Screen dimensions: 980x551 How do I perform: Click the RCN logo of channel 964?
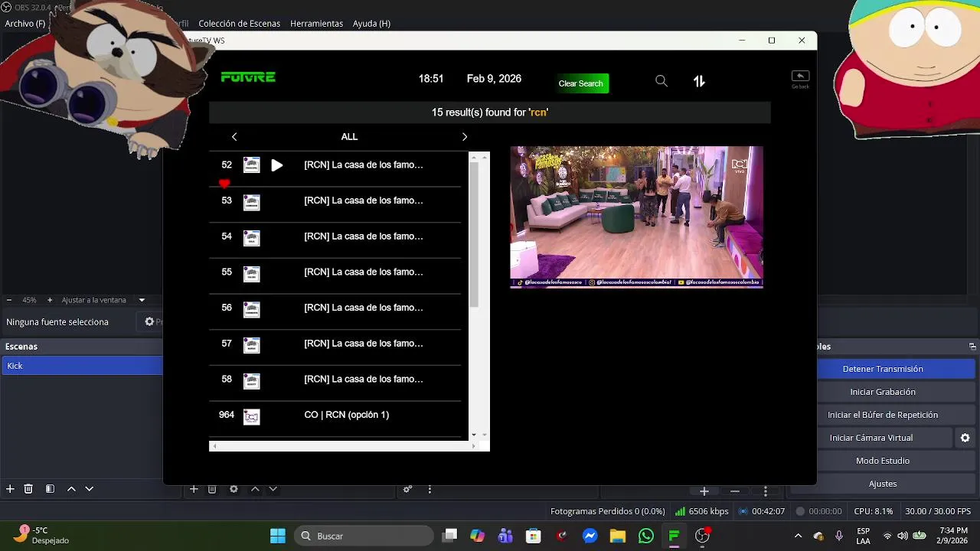[252, 416]
